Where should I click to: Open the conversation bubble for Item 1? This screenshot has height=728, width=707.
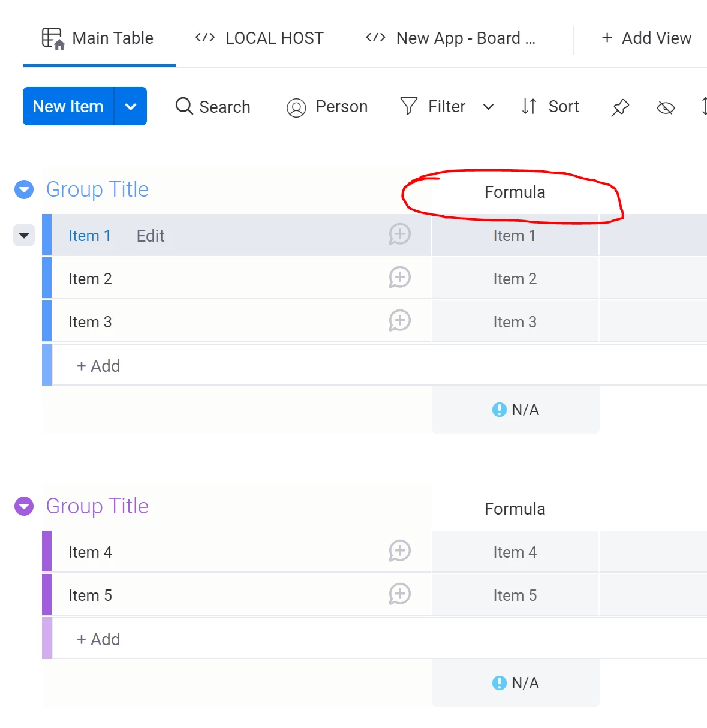[x=399, y=234]
